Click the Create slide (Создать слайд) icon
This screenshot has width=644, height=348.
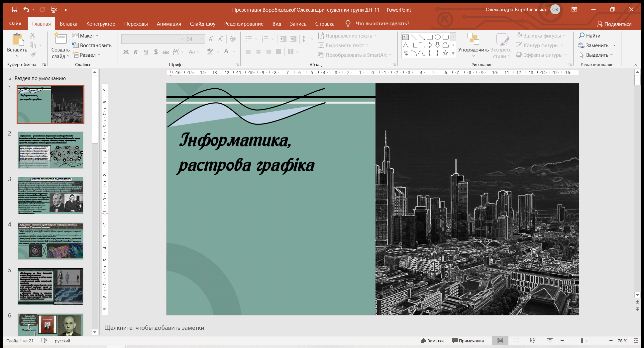[x=60, y=39]
